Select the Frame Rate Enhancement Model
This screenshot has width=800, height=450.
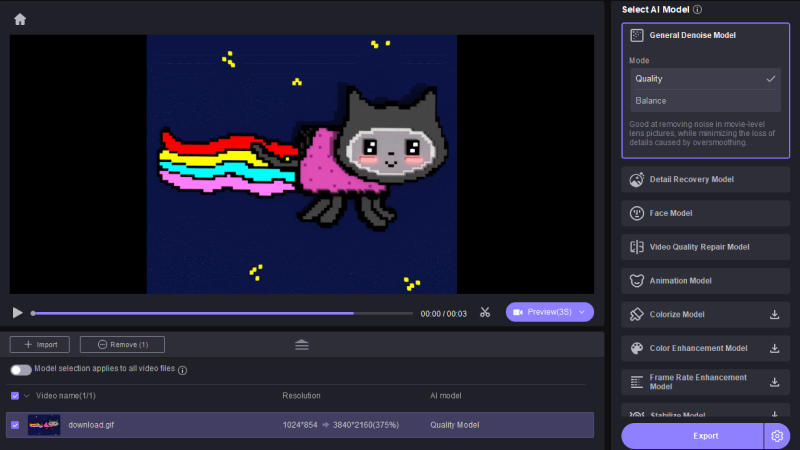coord(706,382)
